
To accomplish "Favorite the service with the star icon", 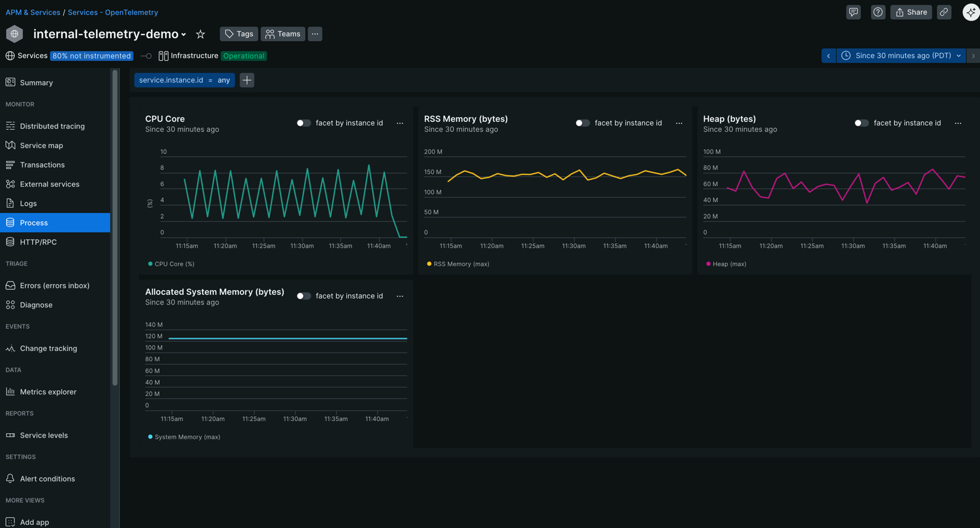I will [201, 34].
